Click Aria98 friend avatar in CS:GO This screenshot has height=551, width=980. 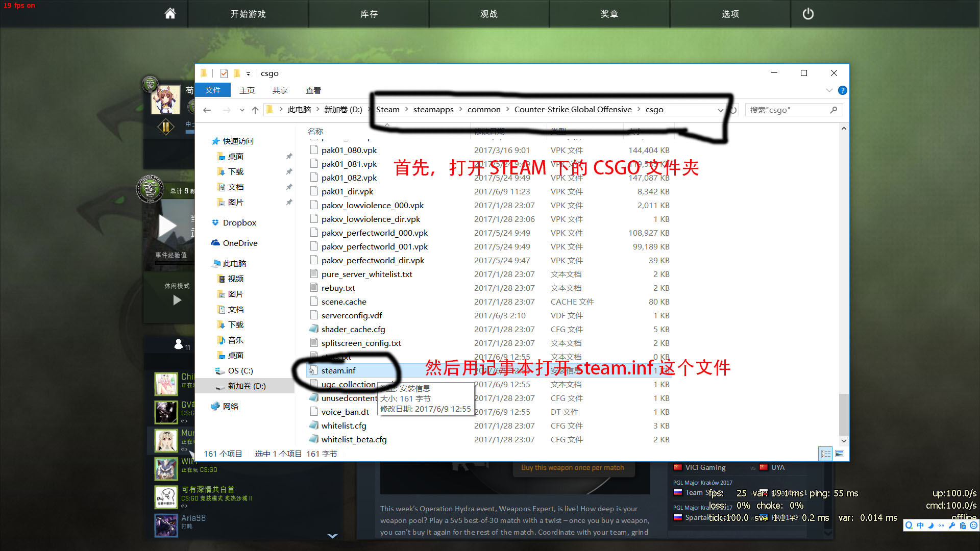pos(166,525)
